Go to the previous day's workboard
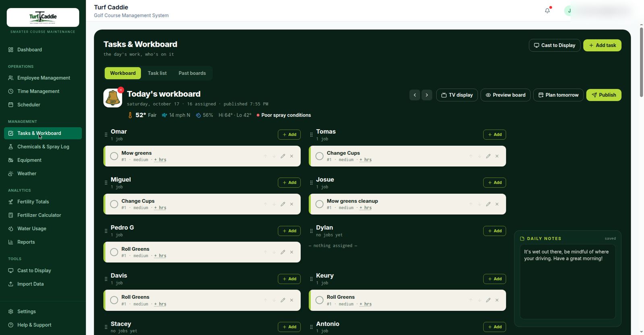This screenshot has height=335, width=644. click(415, 95)
